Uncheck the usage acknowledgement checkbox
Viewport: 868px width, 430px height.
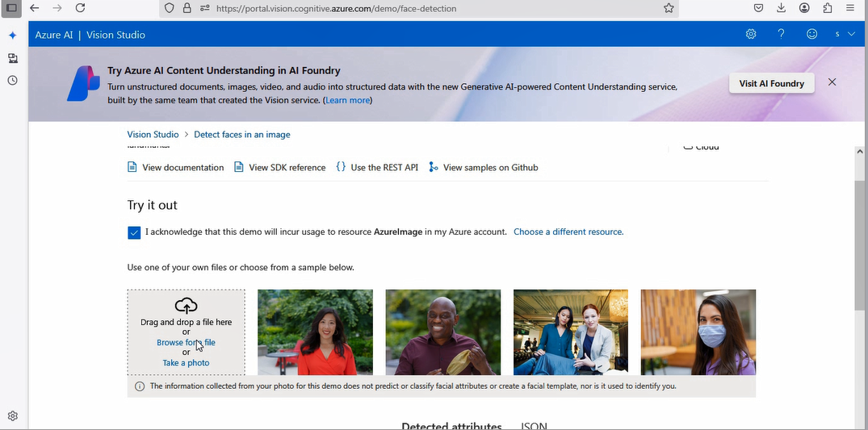point(134,232)
